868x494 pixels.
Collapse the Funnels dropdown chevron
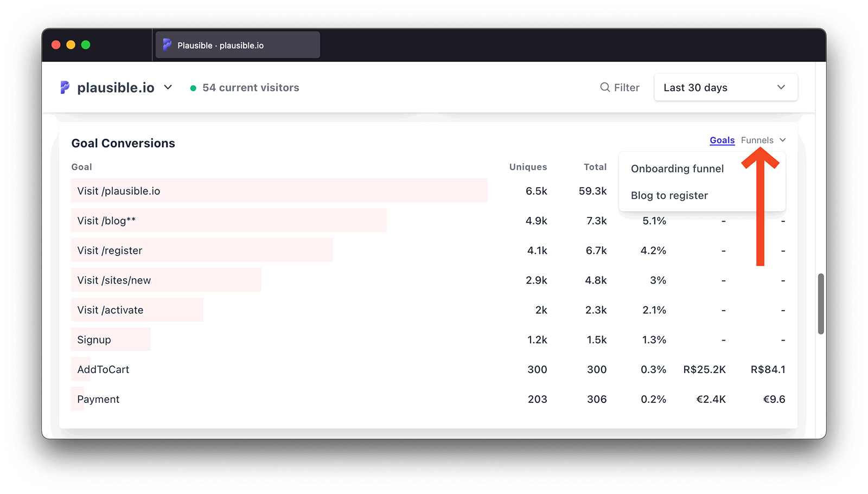tap(782, 140)
